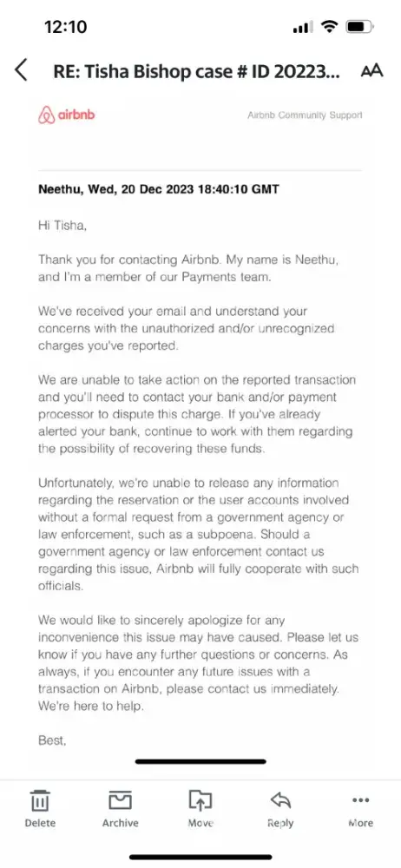Open the More options ellipsis
Viewport: 401px width, 868px height.
360,800
